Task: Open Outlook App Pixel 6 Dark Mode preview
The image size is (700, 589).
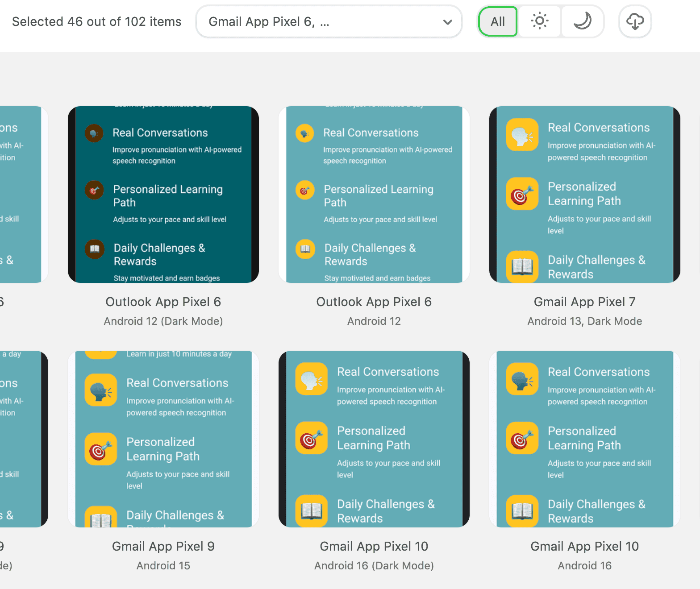Action: 163,195
